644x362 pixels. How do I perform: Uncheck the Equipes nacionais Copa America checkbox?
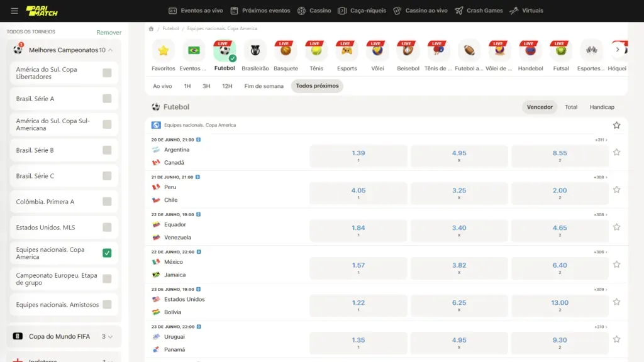(106, 253)
